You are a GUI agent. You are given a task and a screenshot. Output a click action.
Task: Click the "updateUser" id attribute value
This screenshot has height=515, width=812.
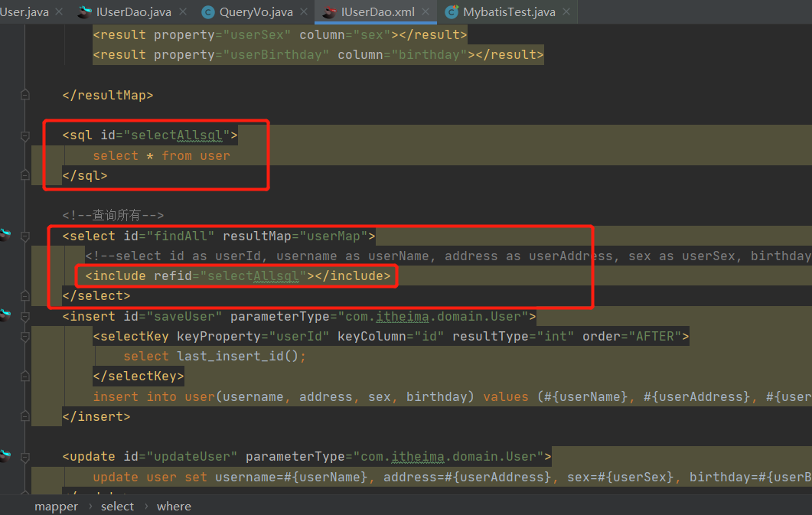click(x=191, y=457)
